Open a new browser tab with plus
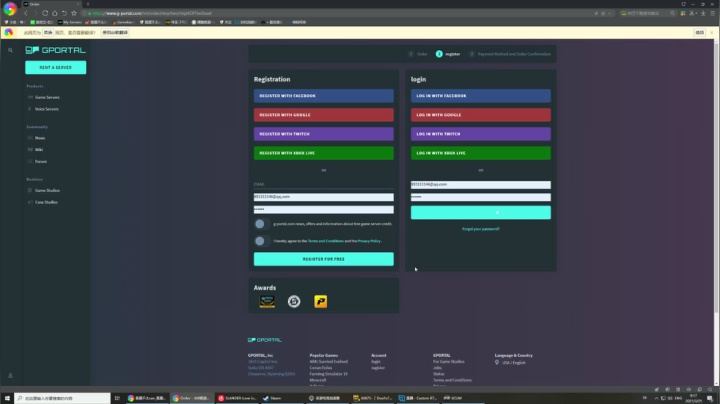Image resolution: width=720 pixels, height=404 pixels. tap(88, 4)
